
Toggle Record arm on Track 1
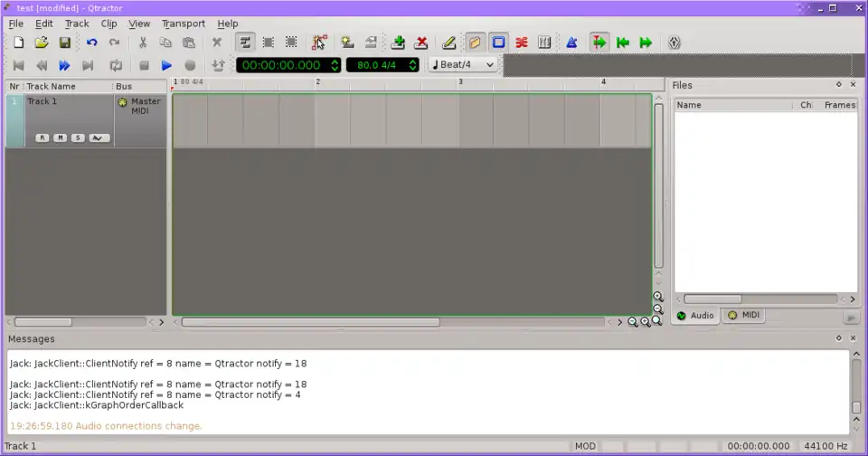click(x=42, y=138)
